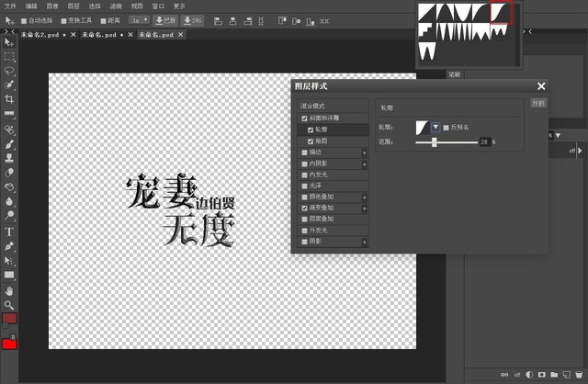The image size is (588, 384).
Task: Enable the 描边 (Stroke) checkbox
Action: (x=304, y=152)
